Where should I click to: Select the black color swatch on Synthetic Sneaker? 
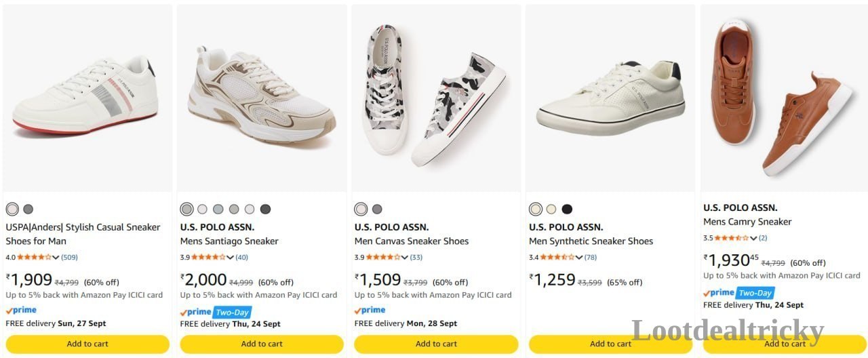(567, 209)
